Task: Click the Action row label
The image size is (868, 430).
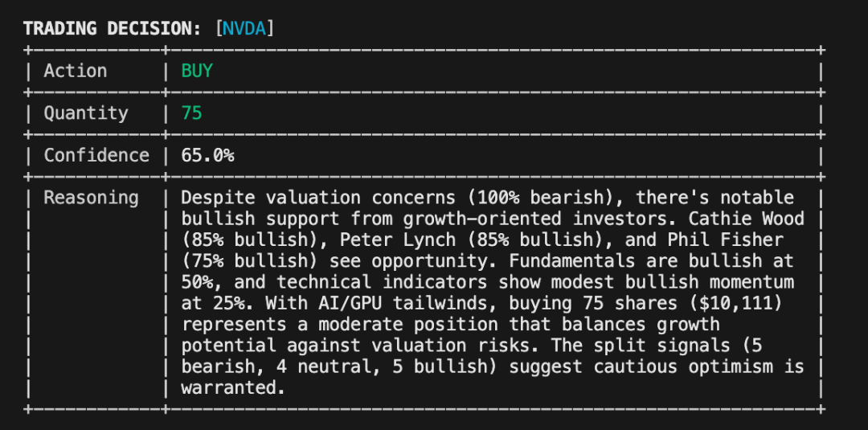Action: click(x=76, y=71)
